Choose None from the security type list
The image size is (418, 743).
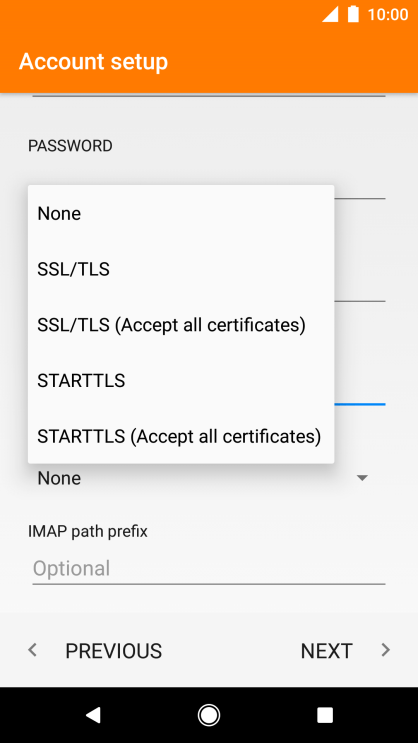pyautogui.click(x=181, y=214)
